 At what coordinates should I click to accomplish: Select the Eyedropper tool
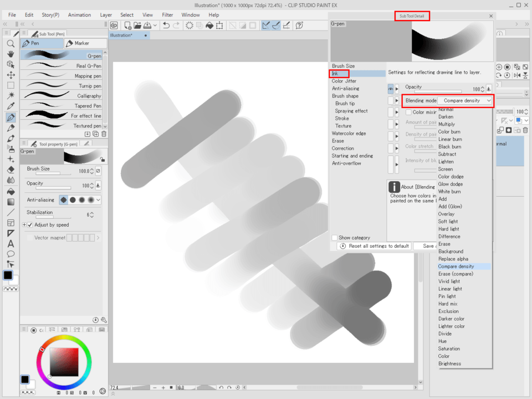click(x=11, y=106)
